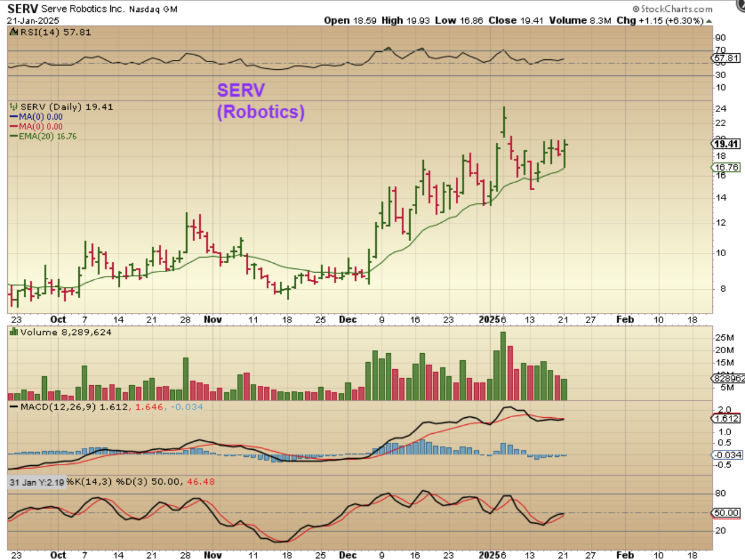The width and height of the screenshot is (745, 560).
Task: Click Oct on the bottom stochastic date axis
Action: [x=58, y=554]
